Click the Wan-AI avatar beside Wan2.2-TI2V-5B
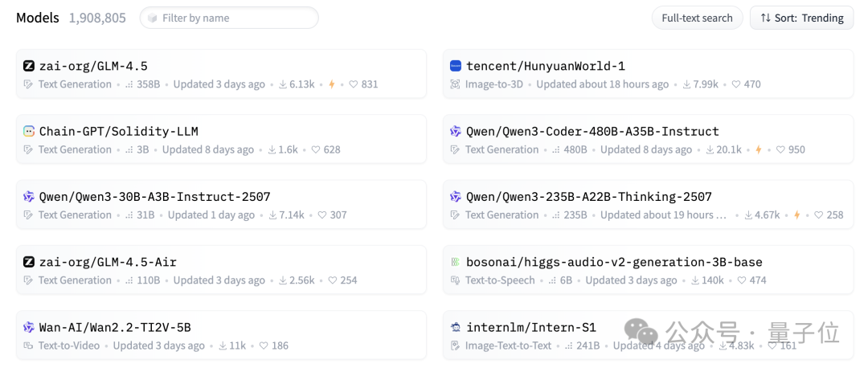Image resolution: width=868 pixels, height=368 pixels. pyautogui.click(x=29, y=328)
